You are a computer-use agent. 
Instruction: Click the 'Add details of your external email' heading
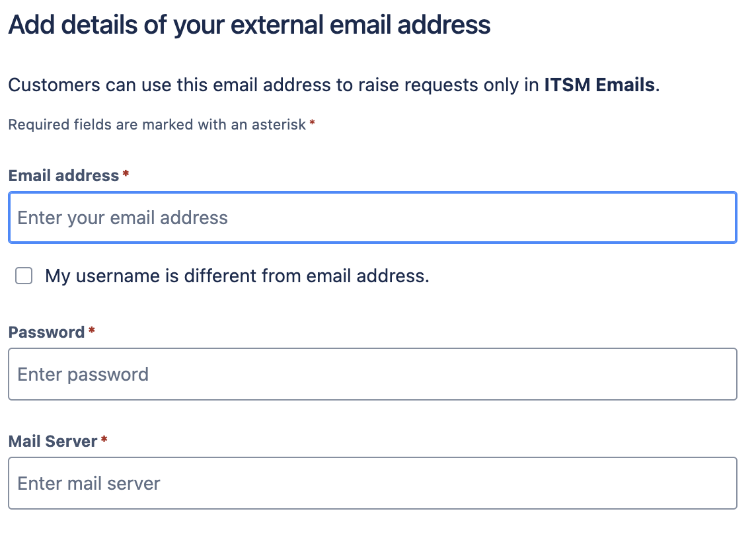click(249, 25)
